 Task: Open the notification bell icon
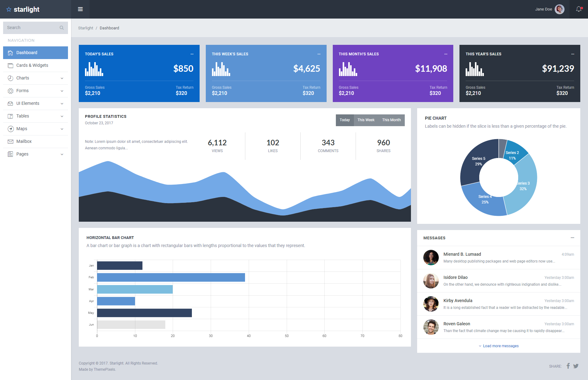[579, 9]
